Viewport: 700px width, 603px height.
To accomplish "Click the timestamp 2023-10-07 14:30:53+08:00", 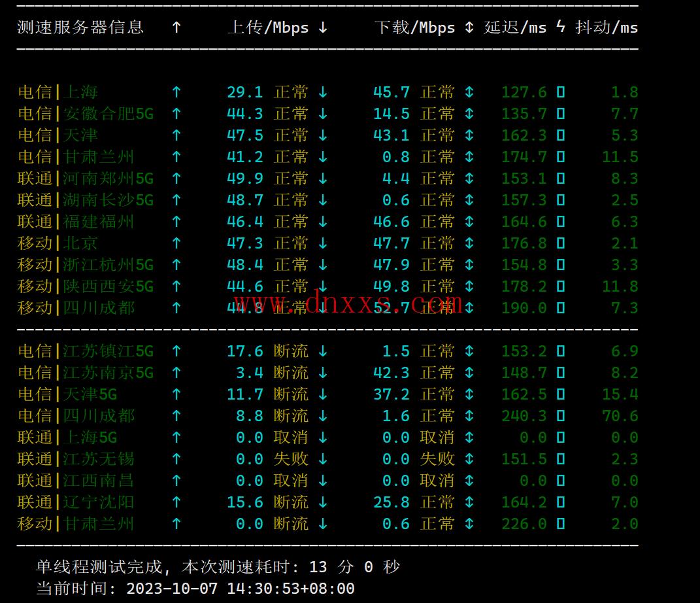I will pyautogui.click(x=240, y=589).
